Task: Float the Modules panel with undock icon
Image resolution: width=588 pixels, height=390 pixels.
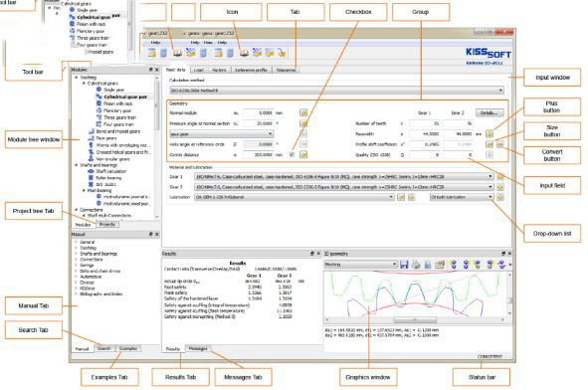Action: 151,70
